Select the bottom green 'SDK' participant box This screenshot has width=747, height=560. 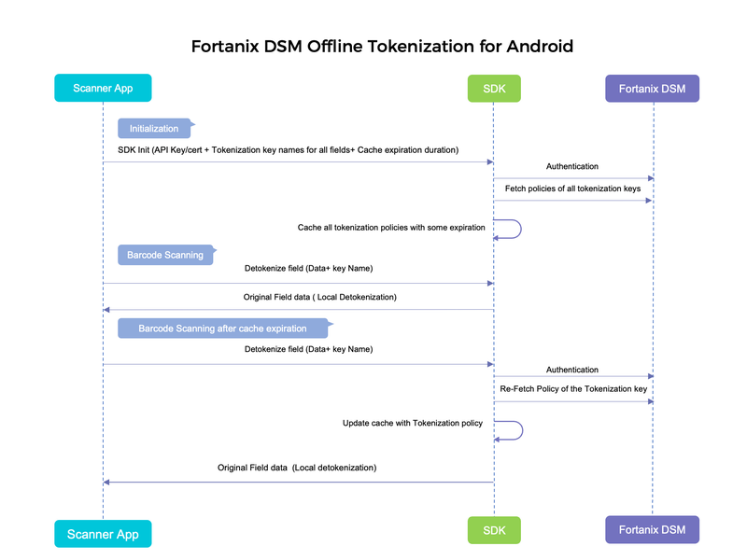(x=494, y=530)
